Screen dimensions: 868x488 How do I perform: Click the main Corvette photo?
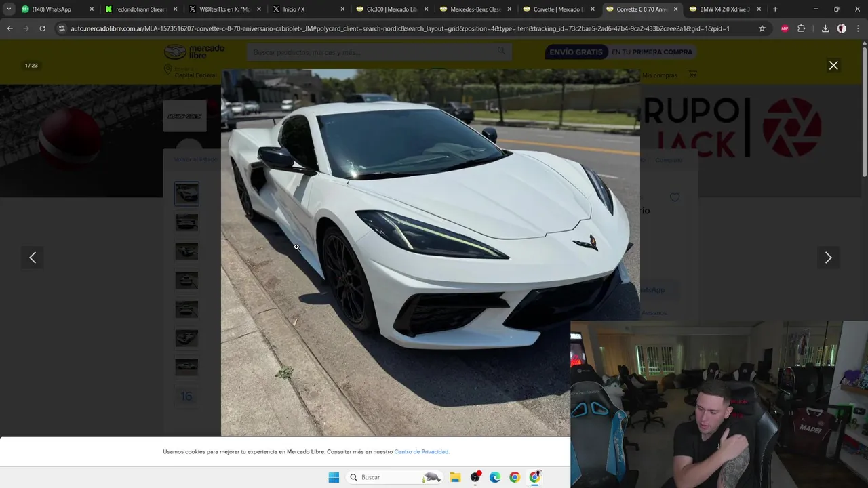[x=430, y=252]
